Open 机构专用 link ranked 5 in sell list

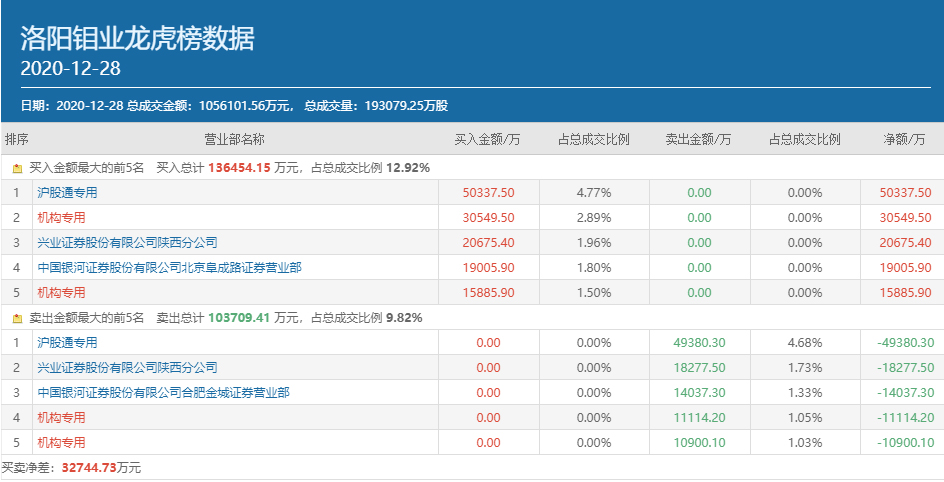coord(61,443)
